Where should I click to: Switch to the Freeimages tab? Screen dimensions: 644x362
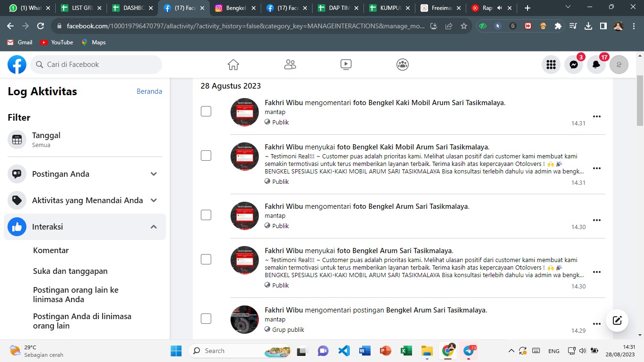(440, 8)
